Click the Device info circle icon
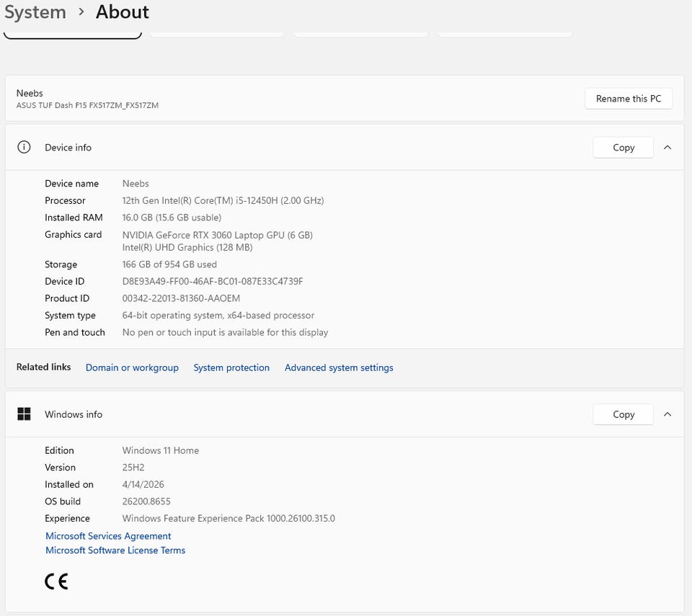The height and width of the screenshot is (616, 692). [x=24, y=147]
